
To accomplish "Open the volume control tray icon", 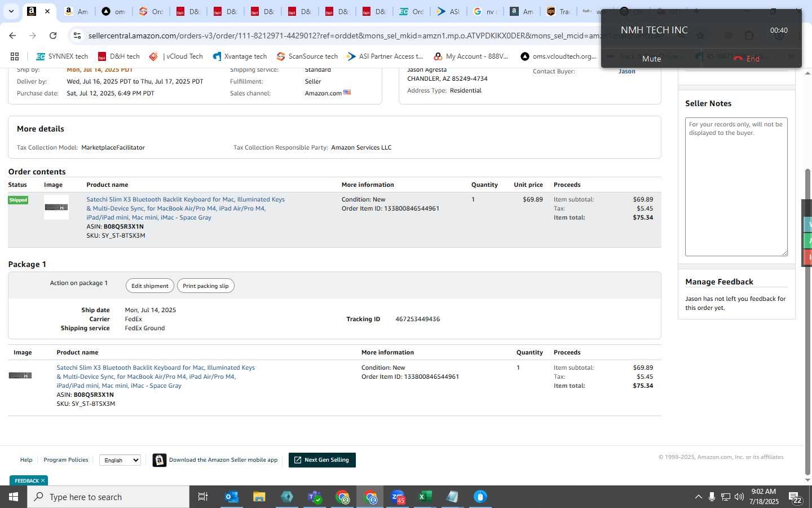I will (739, 497).
